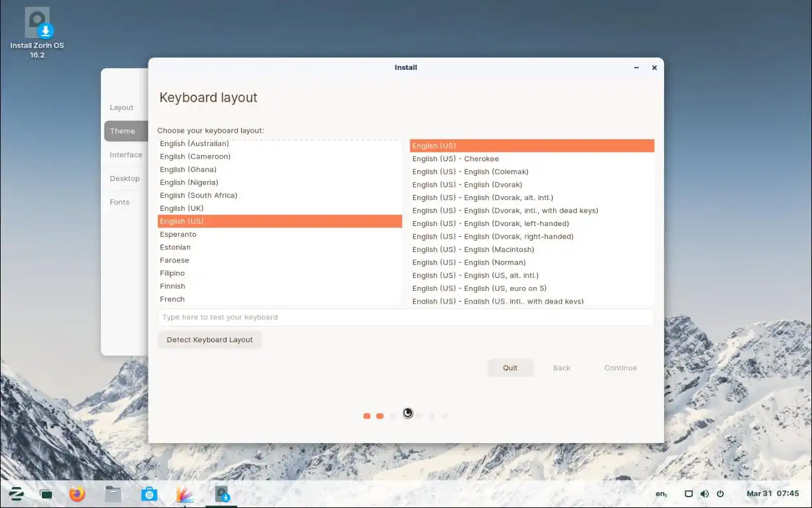Open the volume control tray icon

704,494
